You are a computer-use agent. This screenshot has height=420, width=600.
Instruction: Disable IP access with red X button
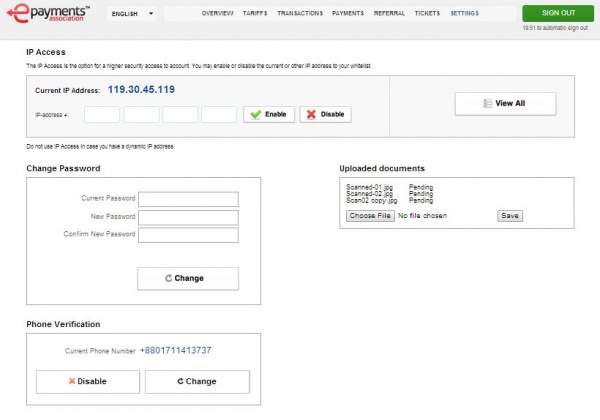325,115
